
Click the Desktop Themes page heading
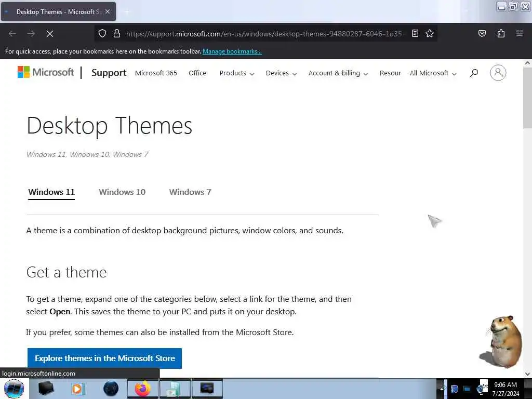pyautogui.click(x=109, y=126)
